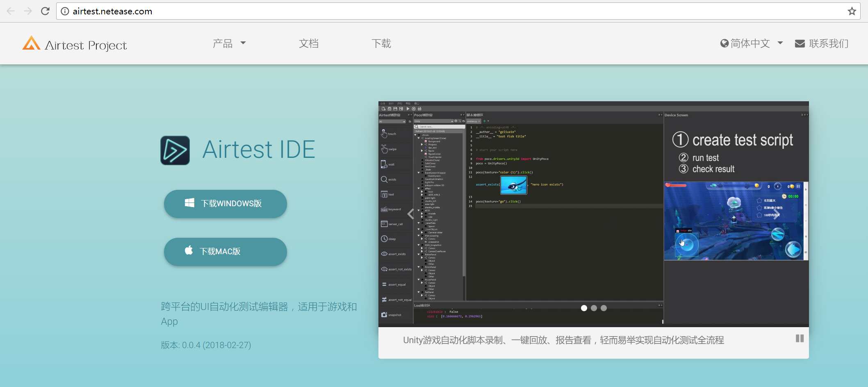
Task: Click the Unity游戏自动化脚本录制 caption text
Action: (563, 340)
